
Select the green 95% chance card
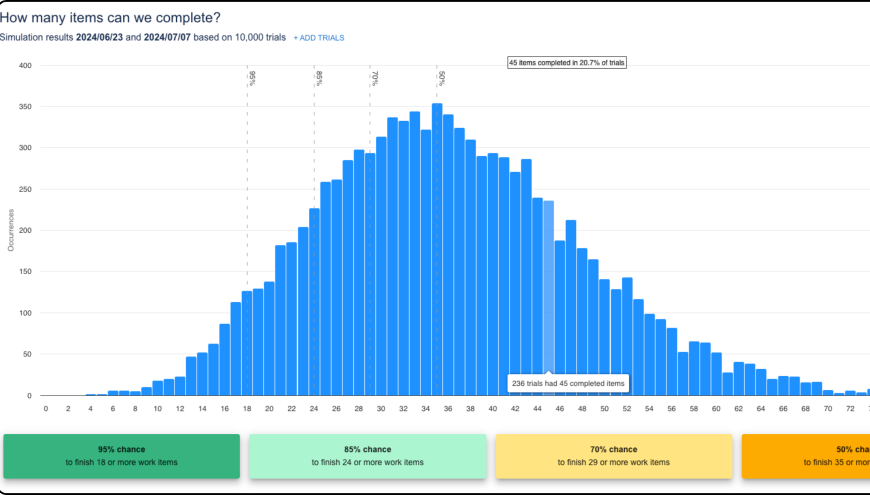click(x=121, y=456)
